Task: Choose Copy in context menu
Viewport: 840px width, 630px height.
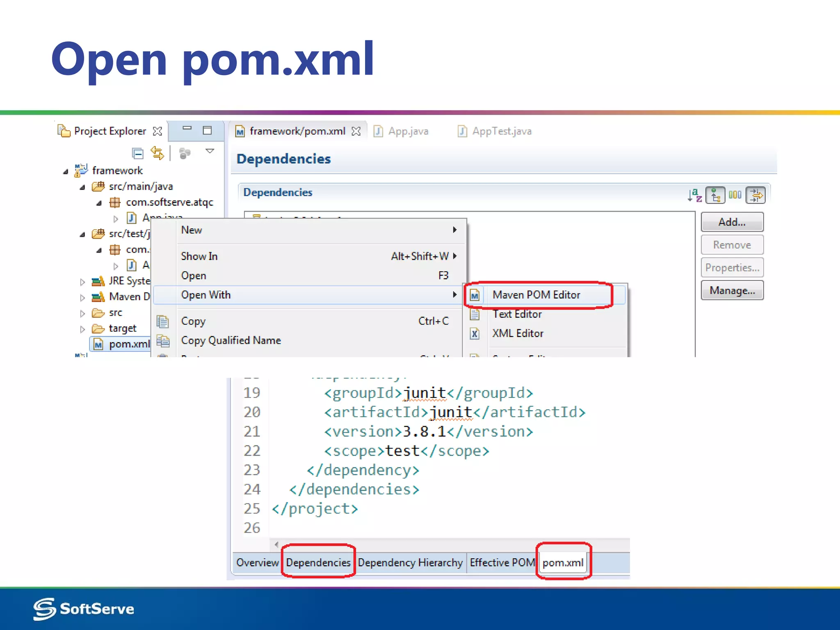Action: click(309, 321)
